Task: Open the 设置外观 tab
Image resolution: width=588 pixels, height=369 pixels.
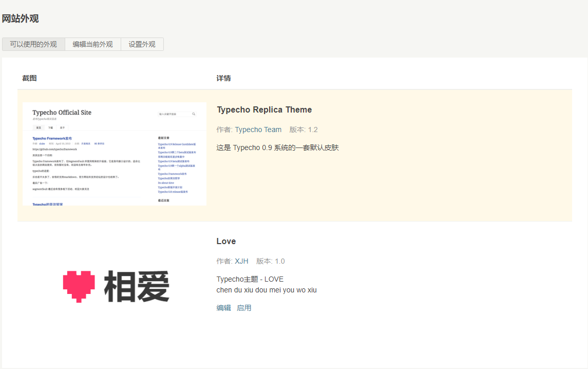Action: click(x=142, y=44)
